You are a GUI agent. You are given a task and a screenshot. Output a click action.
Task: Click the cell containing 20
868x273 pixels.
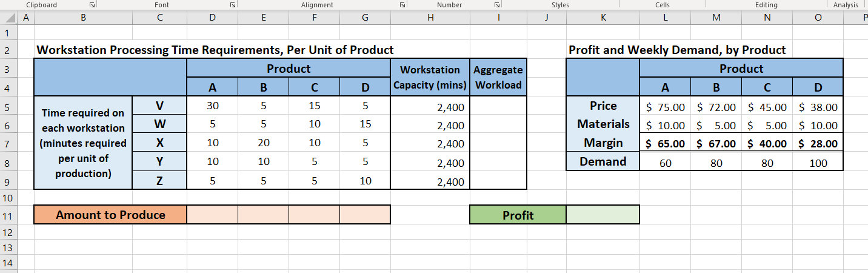[x=263, y=144]
